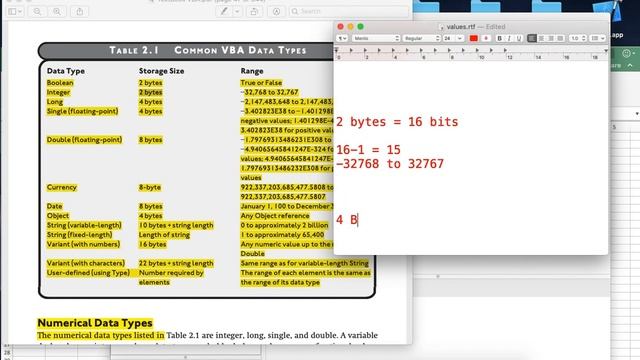Open the Menlo font family dropdown
This screenshot has width=640, height=360.
pyautogui.click(x=376, y=38)
